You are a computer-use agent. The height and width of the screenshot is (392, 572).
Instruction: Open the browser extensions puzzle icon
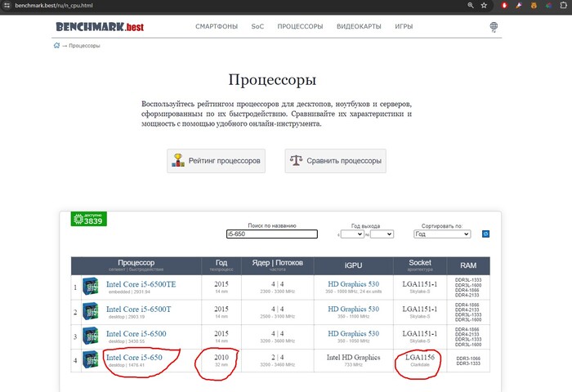click(x=563, y=5)
